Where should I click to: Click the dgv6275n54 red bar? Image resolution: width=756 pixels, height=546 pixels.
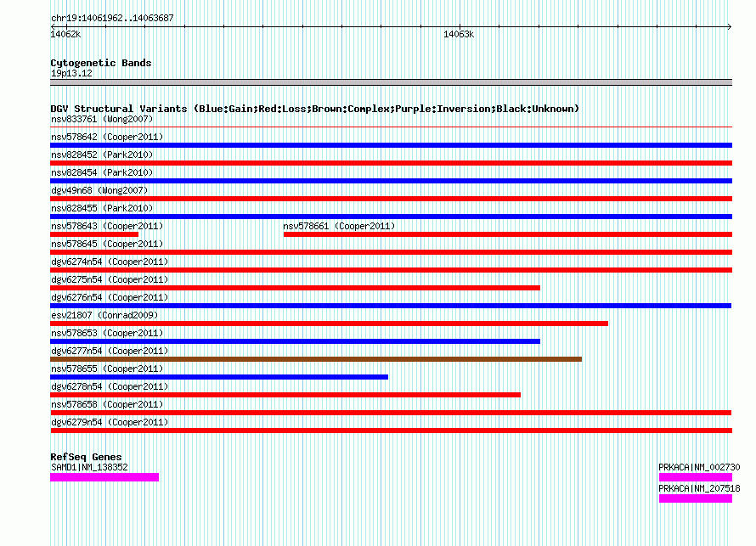(x=295, y=288)
